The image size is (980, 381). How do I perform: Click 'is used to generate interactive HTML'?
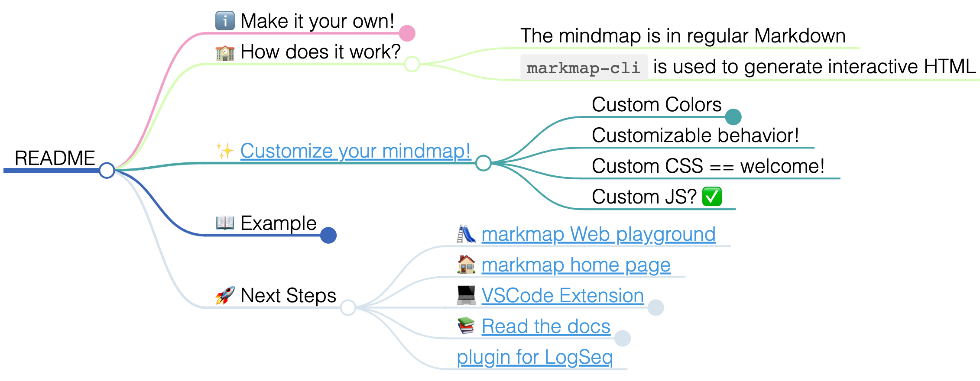[x=815, y=67]
